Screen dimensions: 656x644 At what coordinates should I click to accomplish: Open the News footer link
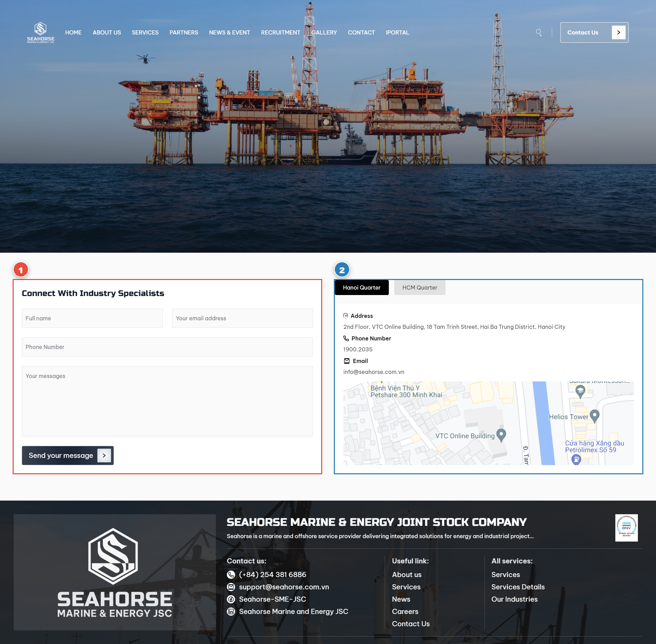[x=401, y=599]
